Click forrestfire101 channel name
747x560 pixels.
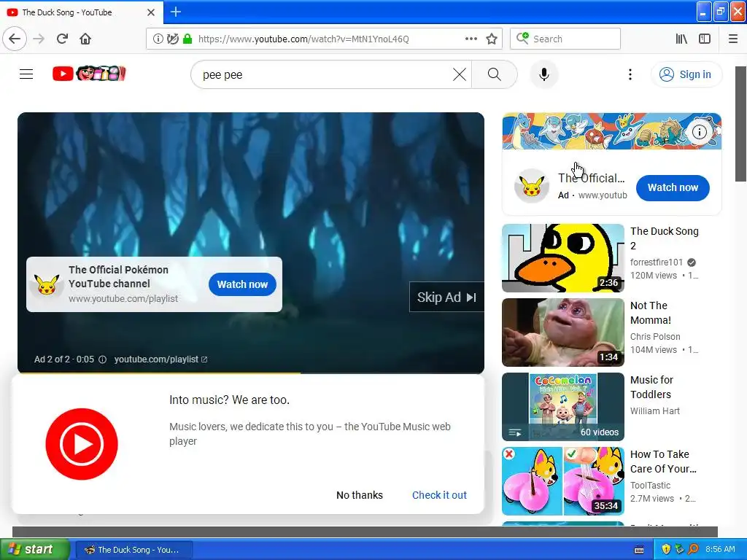coord(657,262)
